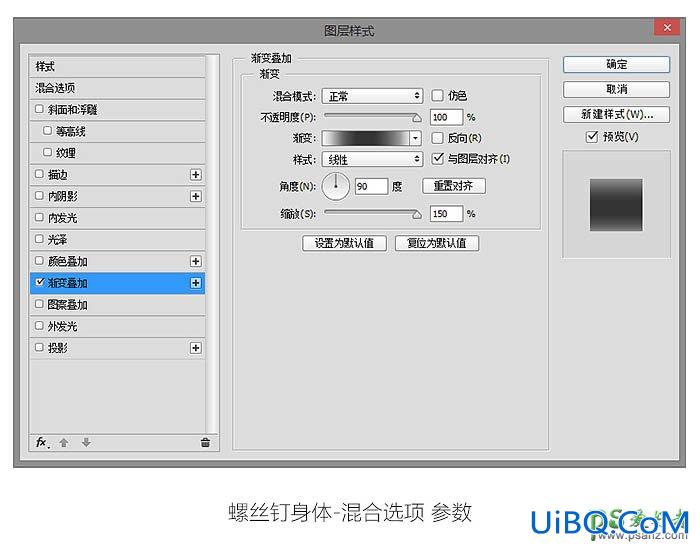Enable the 内发光 checkbox
The height and width of the screenshot is (547, 700).
click(39, 217)
